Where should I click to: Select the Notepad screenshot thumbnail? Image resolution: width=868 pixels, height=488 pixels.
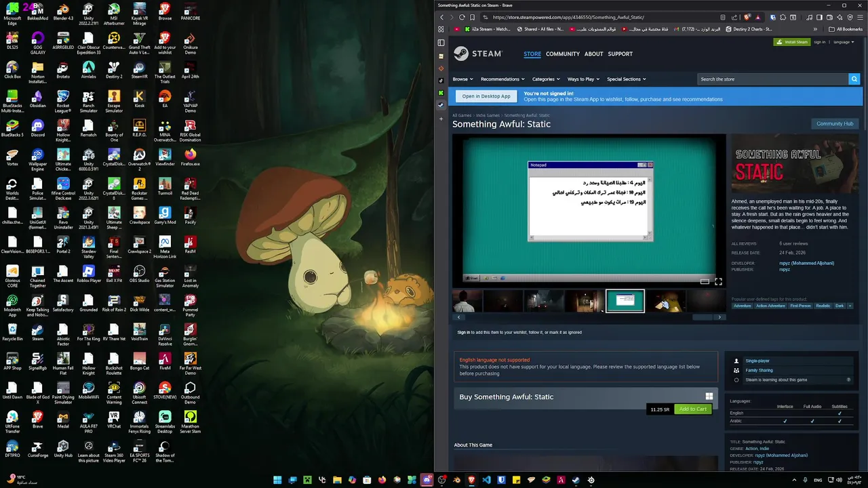tap(625, 301)
